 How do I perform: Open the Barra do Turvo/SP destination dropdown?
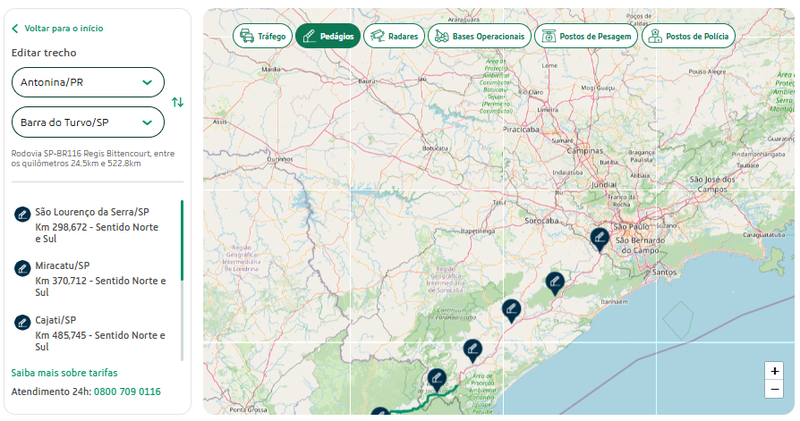[88, 122]
